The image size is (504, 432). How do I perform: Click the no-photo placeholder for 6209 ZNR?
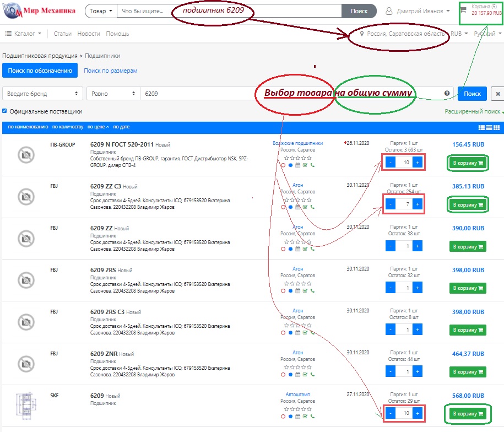[26, 364]
